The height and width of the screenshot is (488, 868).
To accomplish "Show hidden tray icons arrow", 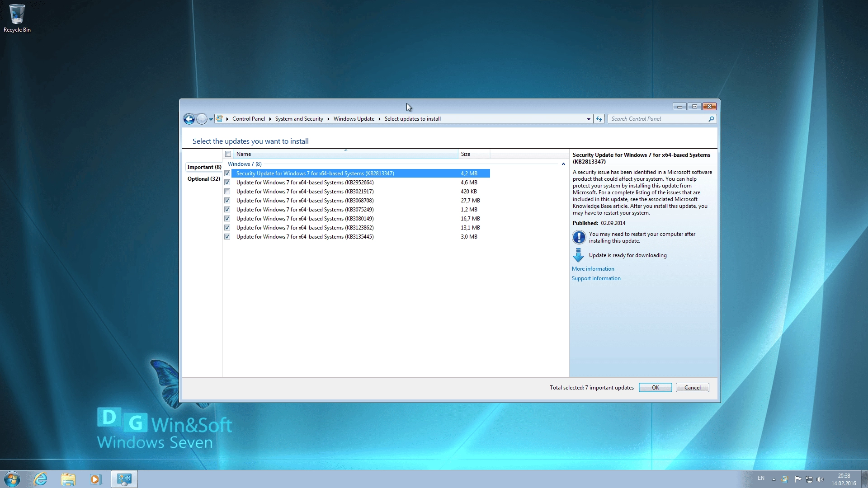I will click(x=774, y=479).
